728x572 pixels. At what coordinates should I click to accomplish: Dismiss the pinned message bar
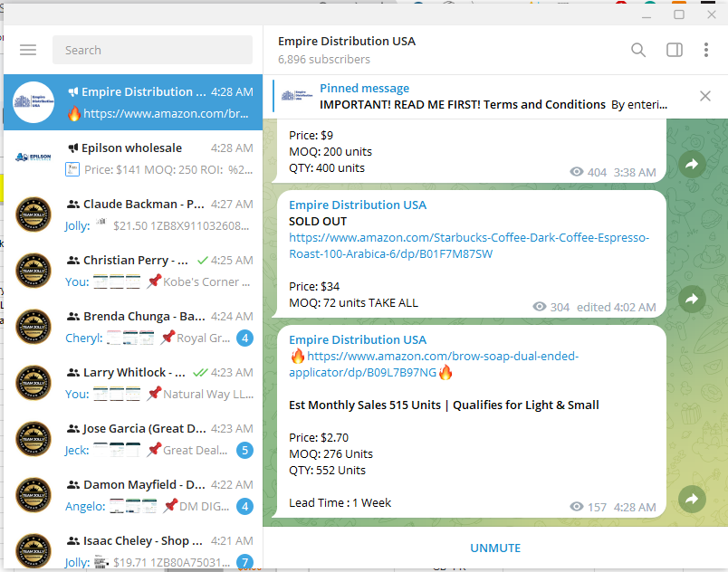click(x=704, y=96)
